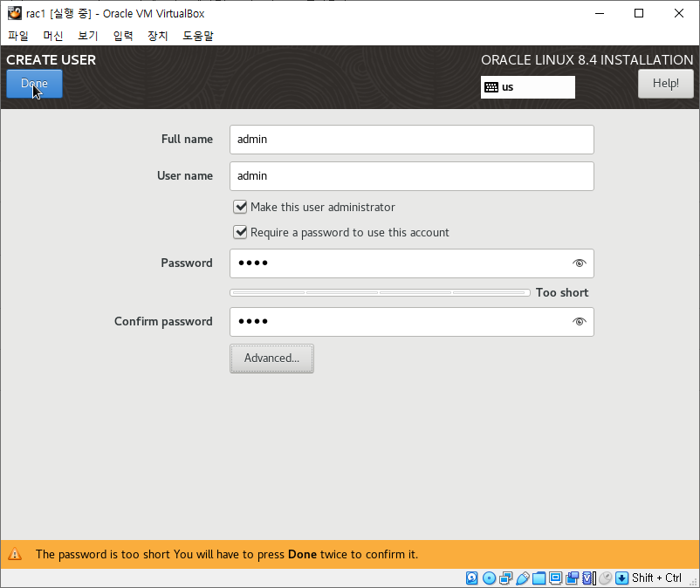
Task: Click the Too short strength label
Action: (x=562, y=292)
